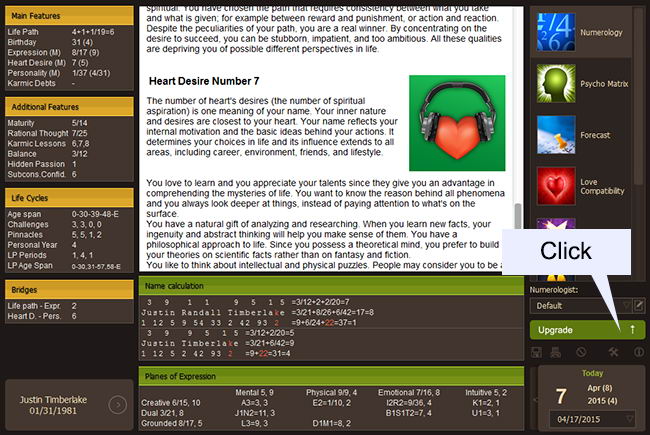
Task: Click the save disk icon below Upgrade
Action: [536, 352]
